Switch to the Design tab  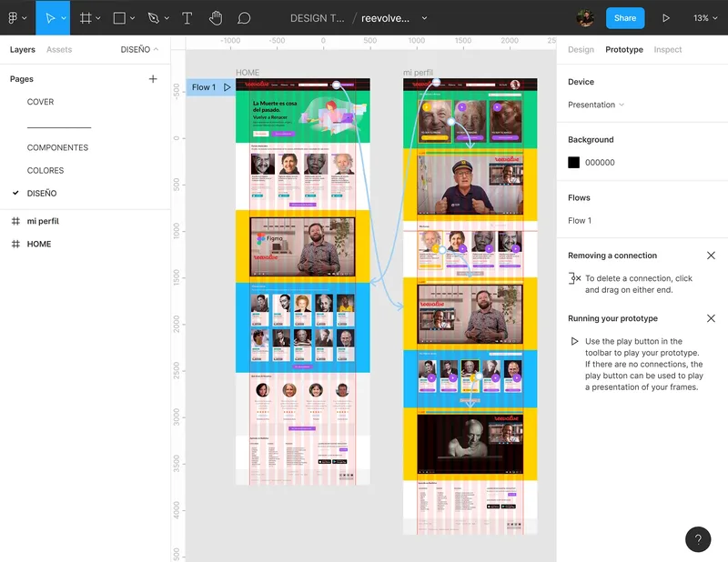click(x=581, y=50)
